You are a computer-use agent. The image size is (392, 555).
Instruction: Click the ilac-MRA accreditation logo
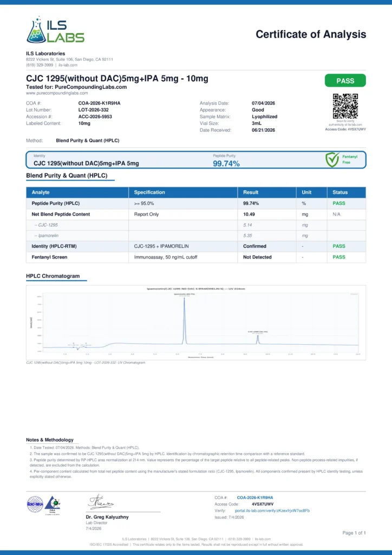click(35, 504)
